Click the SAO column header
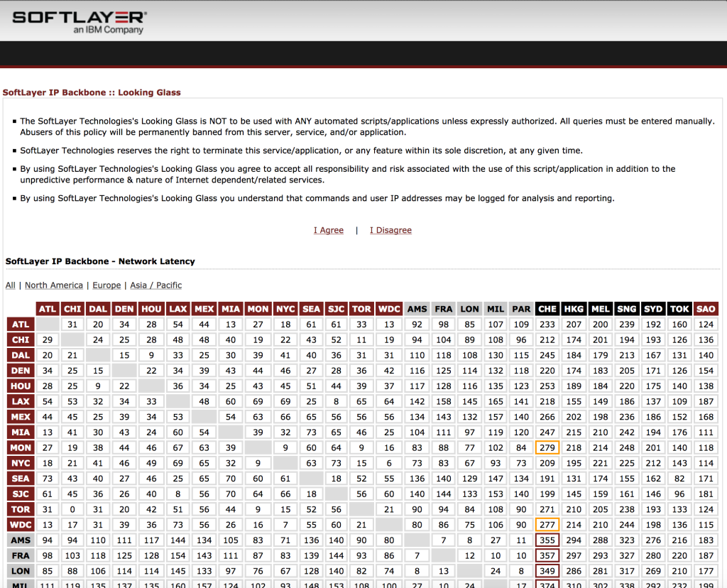Image resolution: width=727 pixels, height=588 pixels. (x=706, y=309)
